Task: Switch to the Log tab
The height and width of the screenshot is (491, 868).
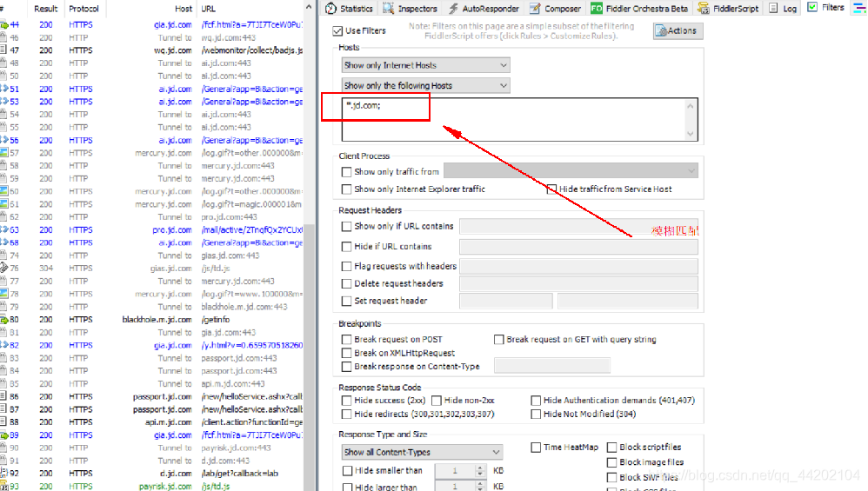Action: click(x=783, y=9)
